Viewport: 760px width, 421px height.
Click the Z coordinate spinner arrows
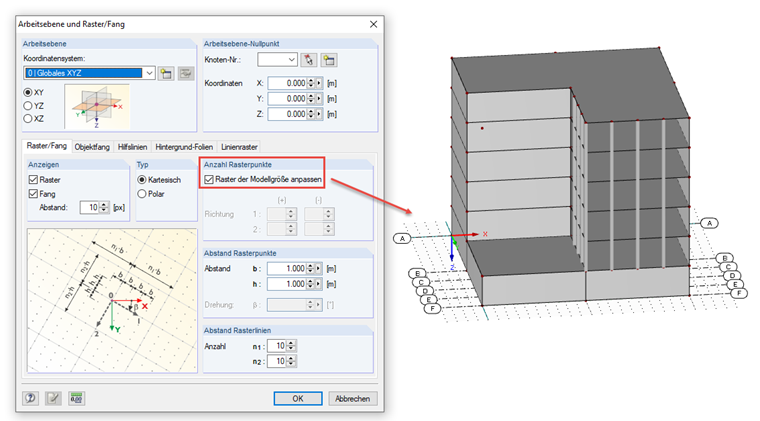(x=311, y=114)
